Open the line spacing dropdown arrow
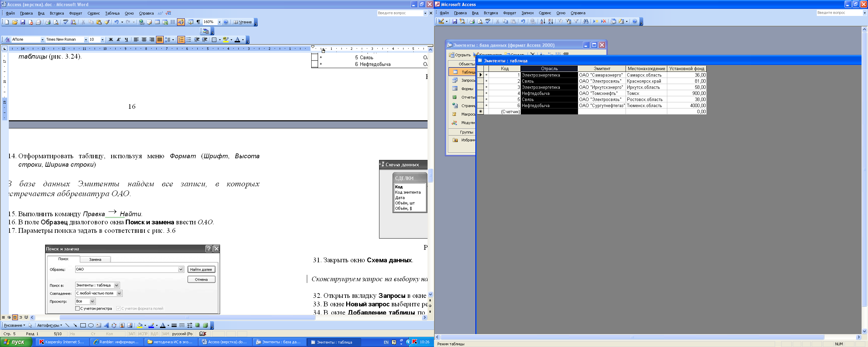868x347 pixels. [173, 40]
